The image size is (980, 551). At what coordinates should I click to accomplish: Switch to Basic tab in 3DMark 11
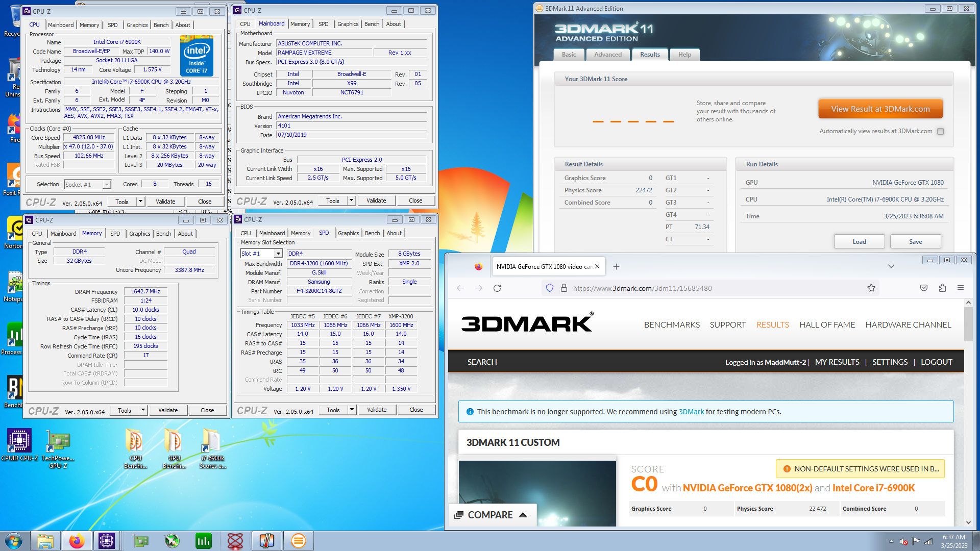click(569, 55)
